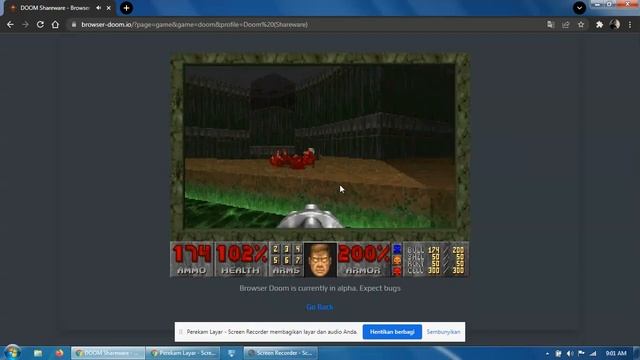The height and width of the screenshot is (360, 640).
Task: Click the blue keycard icon
Action: click(x=397, y=249)
